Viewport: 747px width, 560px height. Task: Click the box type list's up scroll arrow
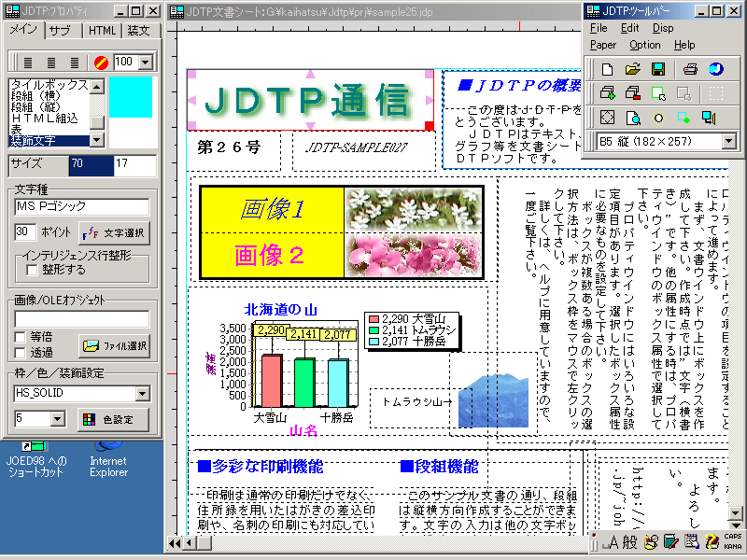click(97, 86)
